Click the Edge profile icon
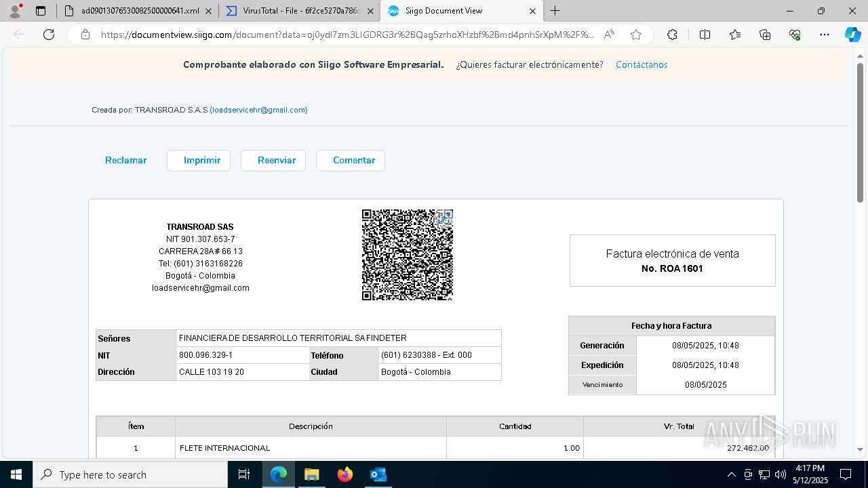 [x=14, y=10]
